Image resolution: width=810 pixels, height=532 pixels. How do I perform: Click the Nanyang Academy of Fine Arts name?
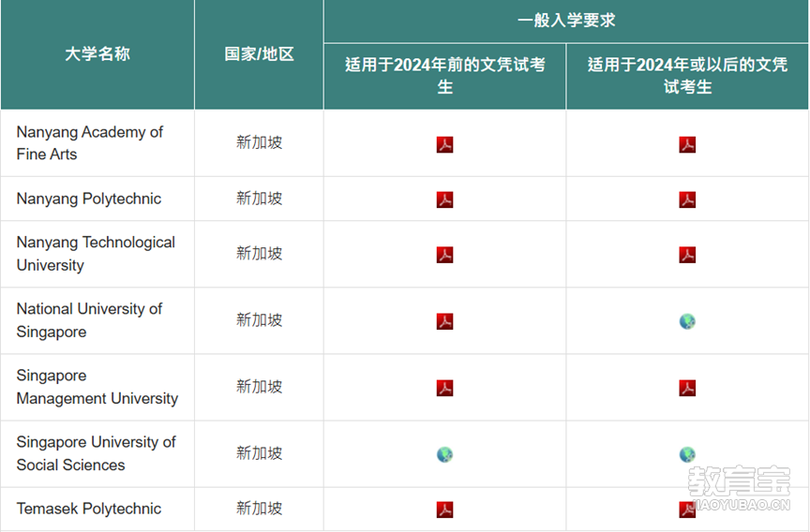tap(89, 143)
